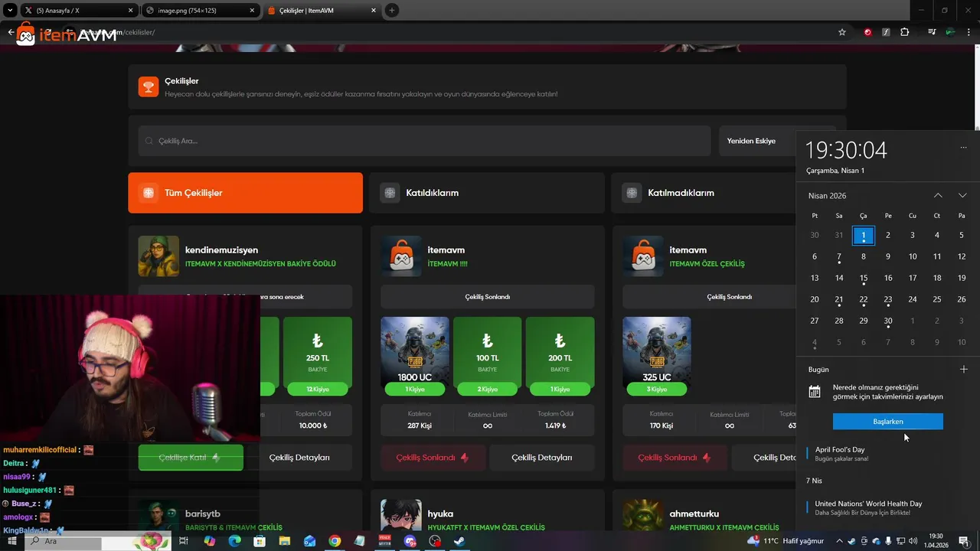Add a calendar event with the plus icon

point(963,369)
